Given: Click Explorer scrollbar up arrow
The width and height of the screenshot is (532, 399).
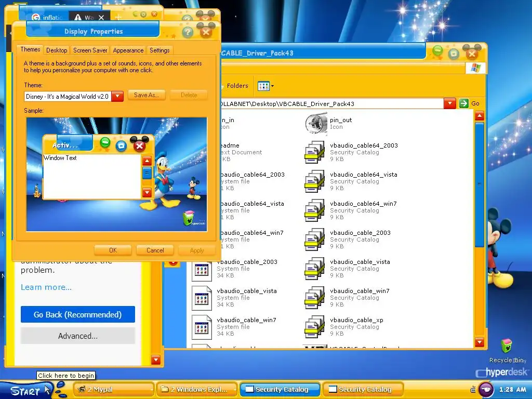Looking at the screenshot, I should (x=480, y=116).
